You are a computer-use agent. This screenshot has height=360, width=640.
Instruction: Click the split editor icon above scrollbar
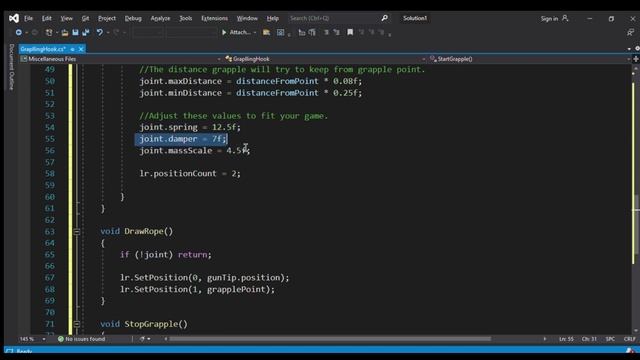[x=636, y=59]
